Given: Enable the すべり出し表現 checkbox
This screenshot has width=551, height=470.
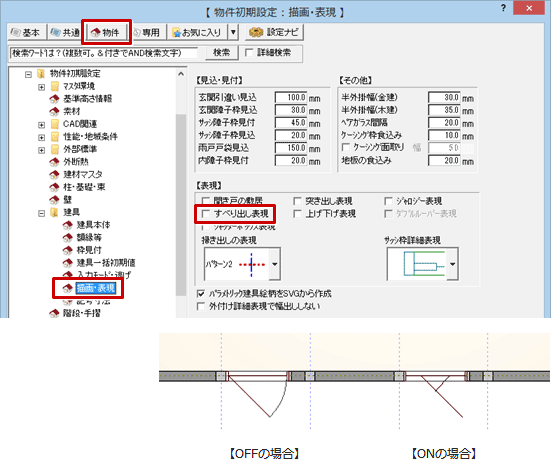Looking at the screenshot, I should (x=206, y=214).
